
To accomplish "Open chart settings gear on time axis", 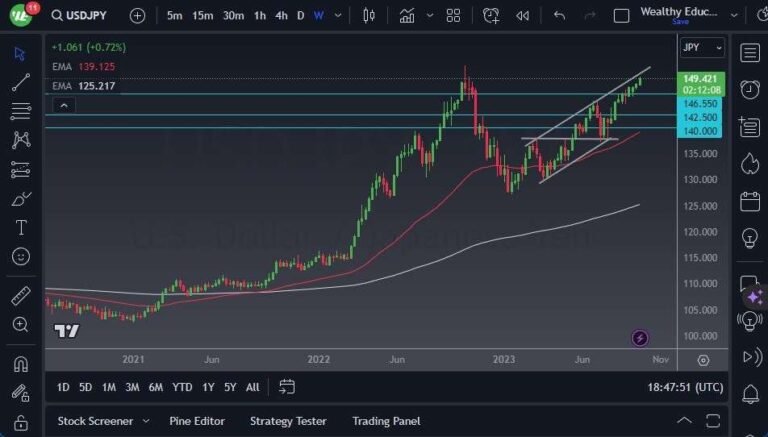I will (703, 361).
